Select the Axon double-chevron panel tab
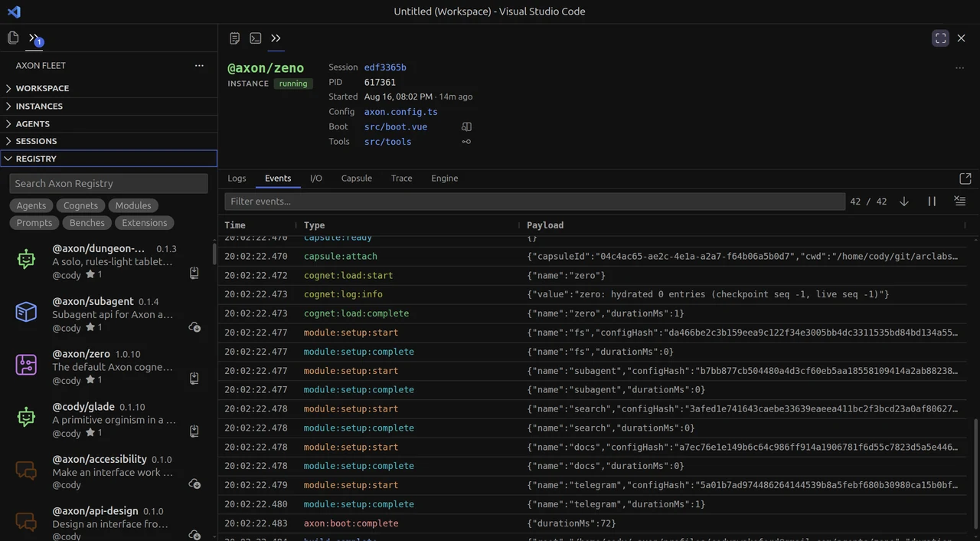Viewport: 980px width, 541px height. [x=276, y=38]
